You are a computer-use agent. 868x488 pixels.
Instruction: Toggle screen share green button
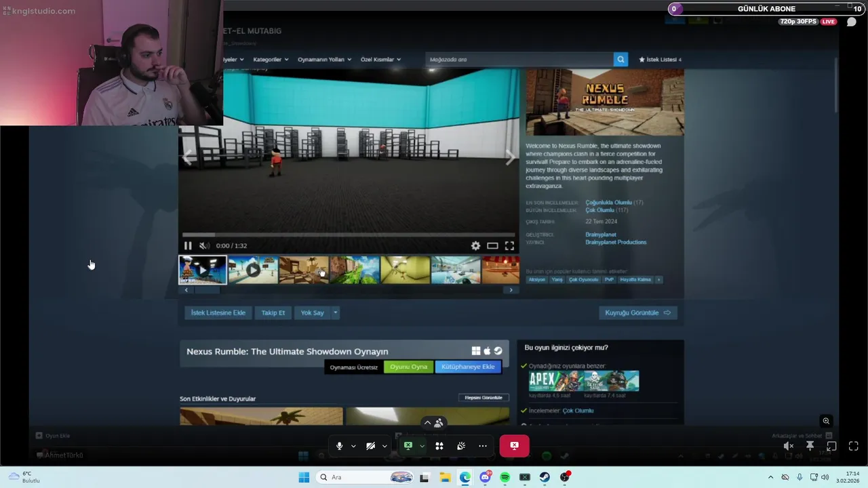click(x=408, y=446)
